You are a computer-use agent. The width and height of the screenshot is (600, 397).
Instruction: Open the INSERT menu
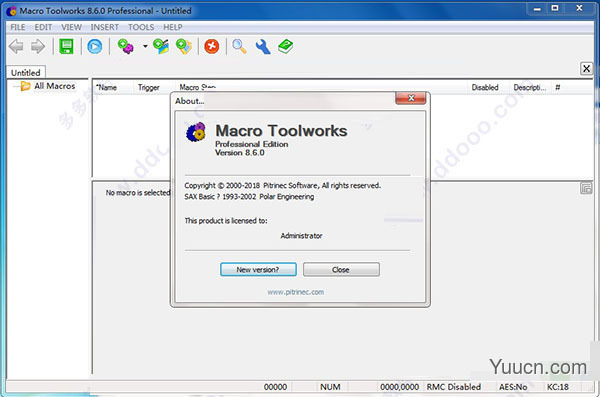point(104,27)
